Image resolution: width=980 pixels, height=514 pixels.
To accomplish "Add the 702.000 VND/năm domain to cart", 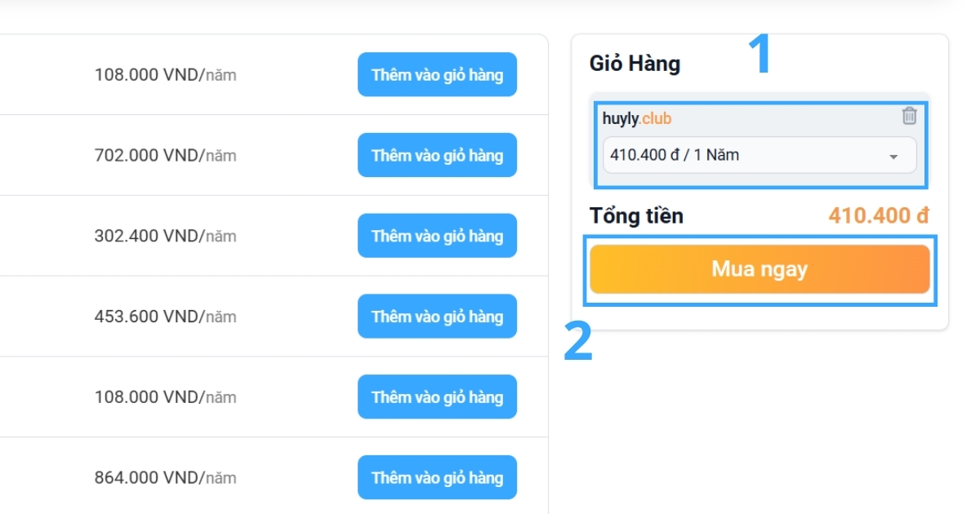I will (x=437, y=155).
